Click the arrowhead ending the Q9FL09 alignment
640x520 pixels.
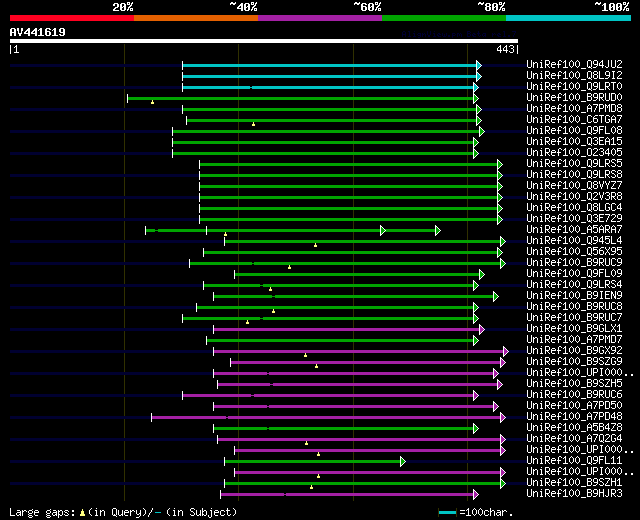482,275
